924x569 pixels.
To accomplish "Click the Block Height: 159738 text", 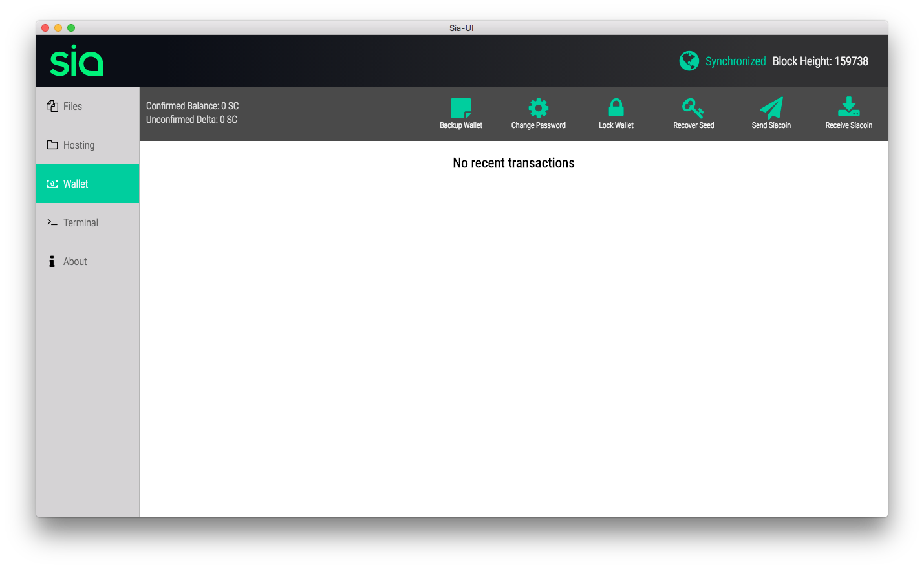I will point(821,61).
